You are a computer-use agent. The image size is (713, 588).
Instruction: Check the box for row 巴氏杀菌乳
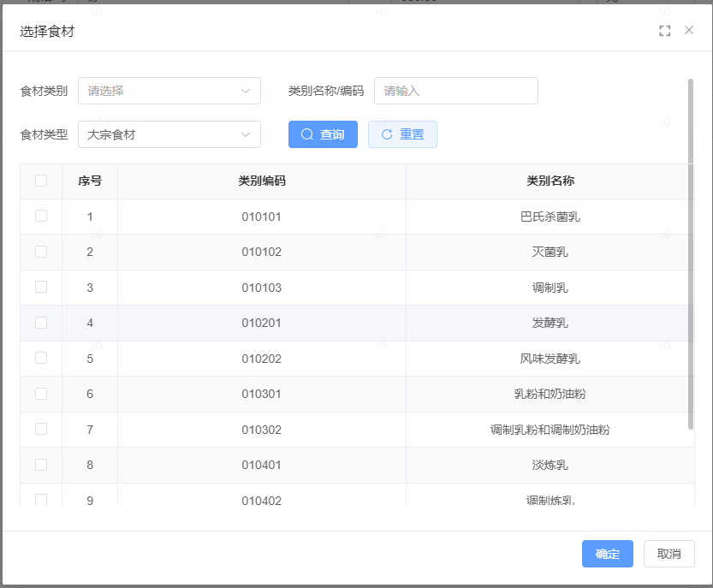pyautogui.click(x=41, y=217)
